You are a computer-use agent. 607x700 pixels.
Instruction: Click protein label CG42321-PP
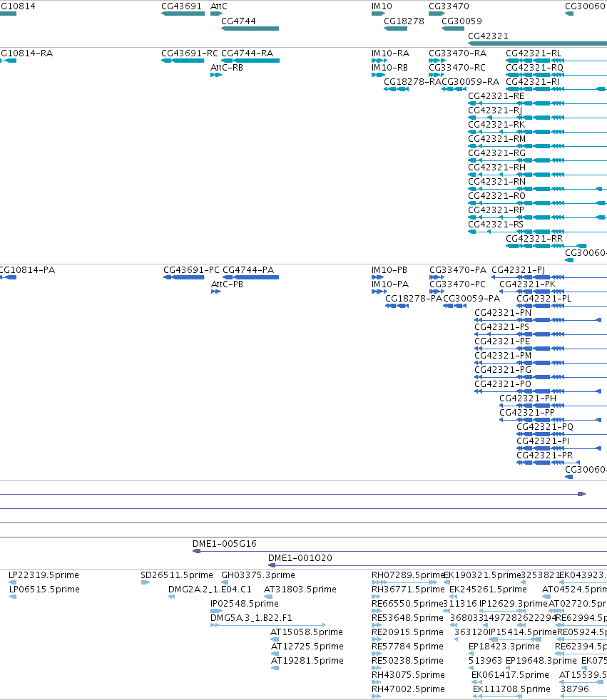[x=527, y=413]
